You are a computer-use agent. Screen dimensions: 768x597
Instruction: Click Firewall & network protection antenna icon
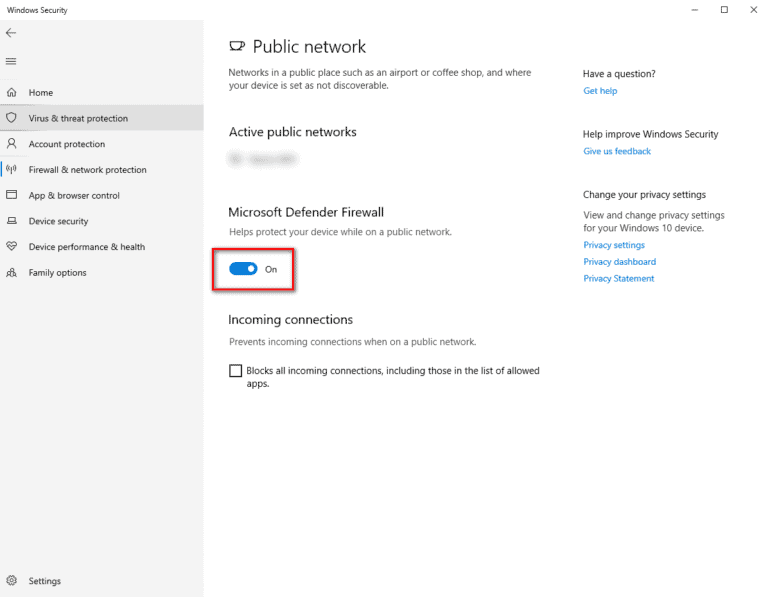pyautogui.click(x=12, y=170)
